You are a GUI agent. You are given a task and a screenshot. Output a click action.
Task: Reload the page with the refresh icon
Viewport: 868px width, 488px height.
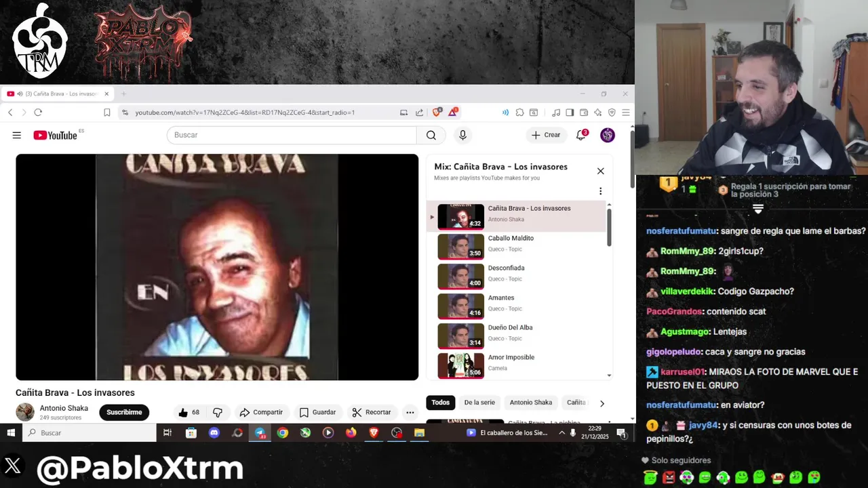point(38,113)
